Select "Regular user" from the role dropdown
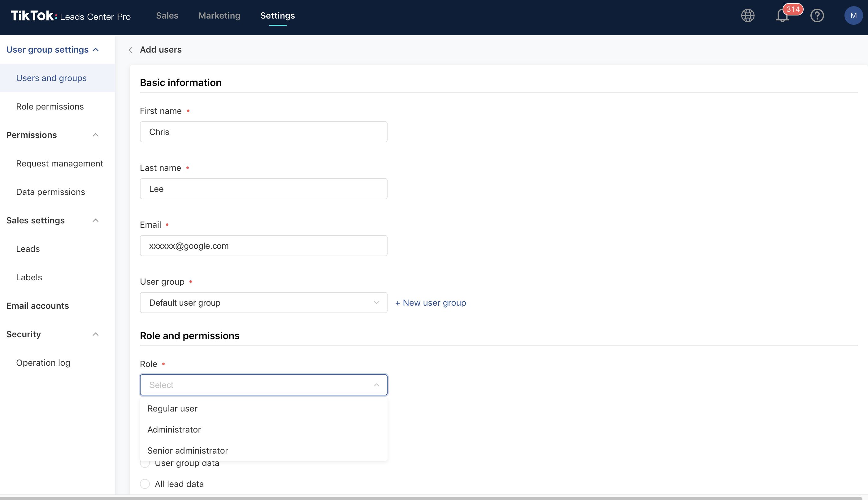868x500 pixels. point(172,408)
